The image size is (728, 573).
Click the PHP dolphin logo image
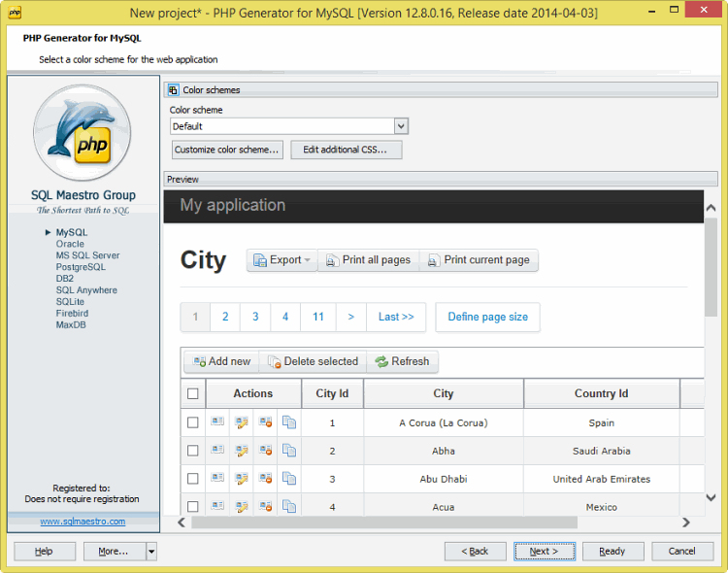83,132
